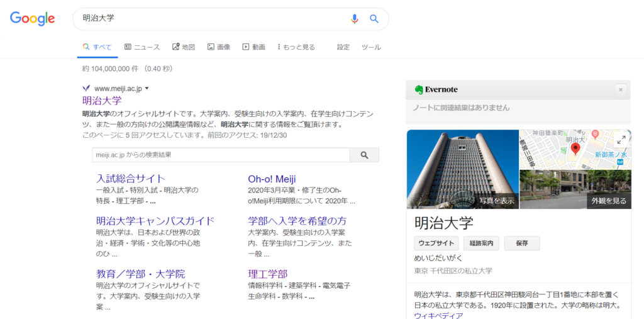Click the めいじだいがく reading text
Image resolution: width=644 pixels, height=319 pixels.
[x=438, y=258]
